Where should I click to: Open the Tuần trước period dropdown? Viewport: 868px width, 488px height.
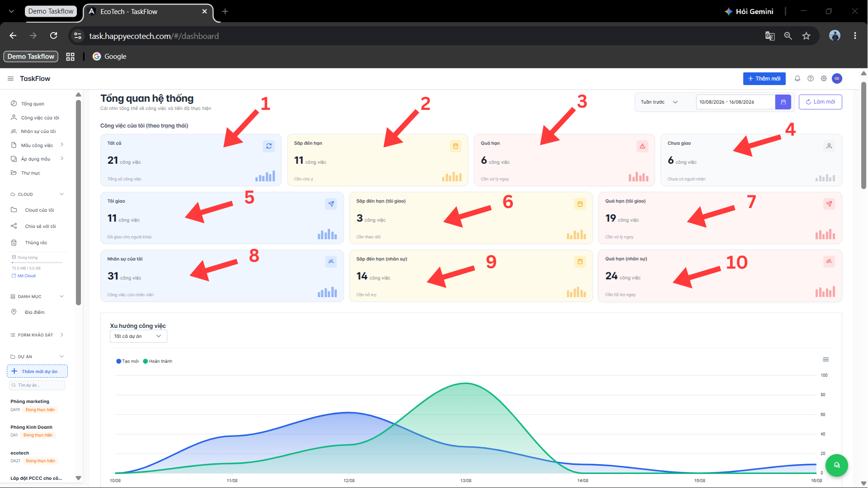tap(659, 102)
